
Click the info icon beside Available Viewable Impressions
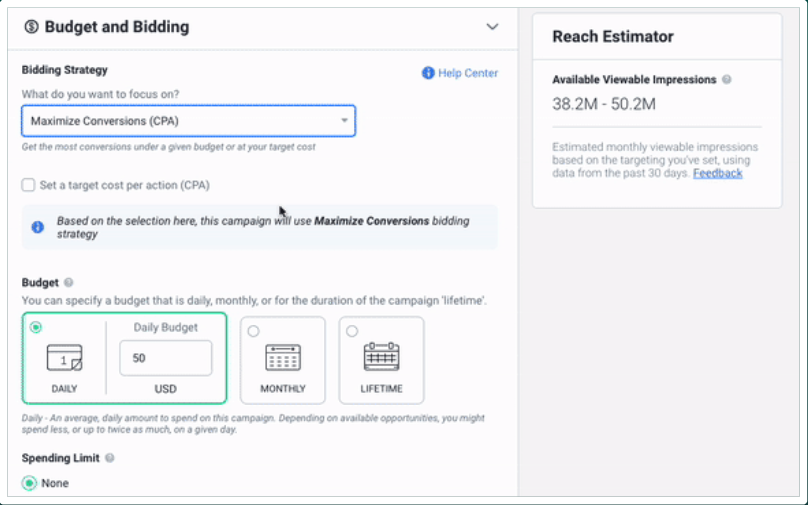(x=727, y=79)
